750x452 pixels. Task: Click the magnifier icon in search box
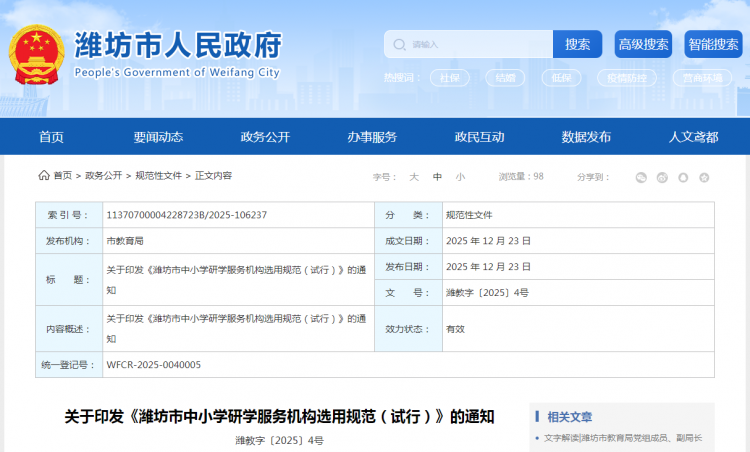[x=400, y=44]
